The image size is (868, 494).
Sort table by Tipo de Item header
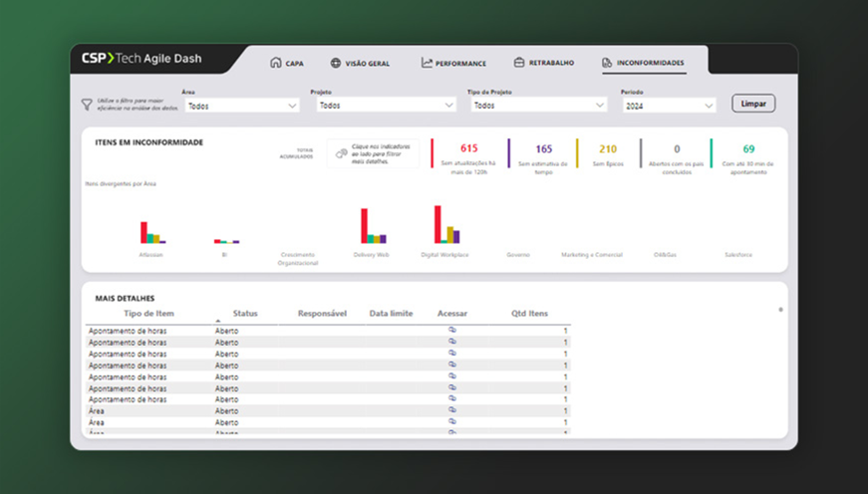[x=148, y=314]
